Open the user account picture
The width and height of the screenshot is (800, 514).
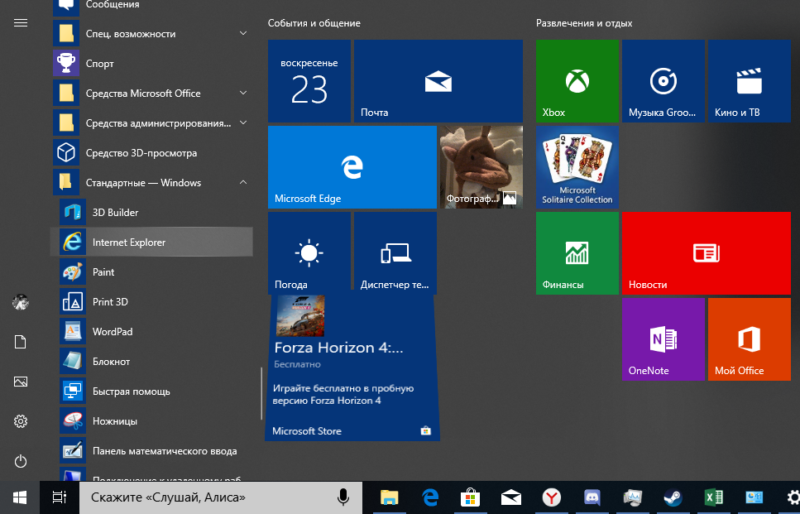pyautogui.click(x=20, y=302)
